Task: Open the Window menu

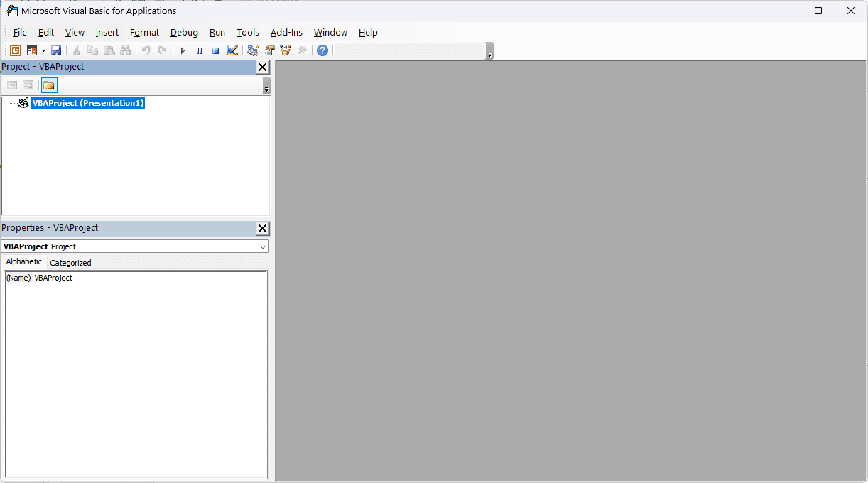Action: point(331,33)
